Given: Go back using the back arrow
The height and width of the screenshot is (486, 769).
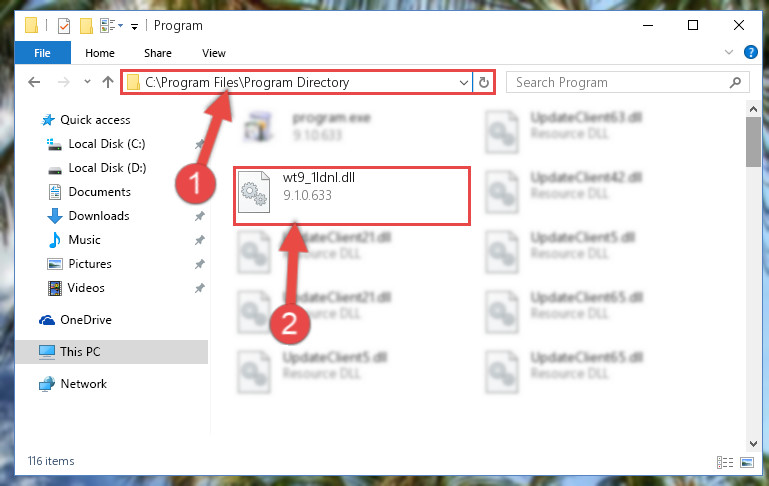Looking at the screenshot, I should click(x=34, y=82).
